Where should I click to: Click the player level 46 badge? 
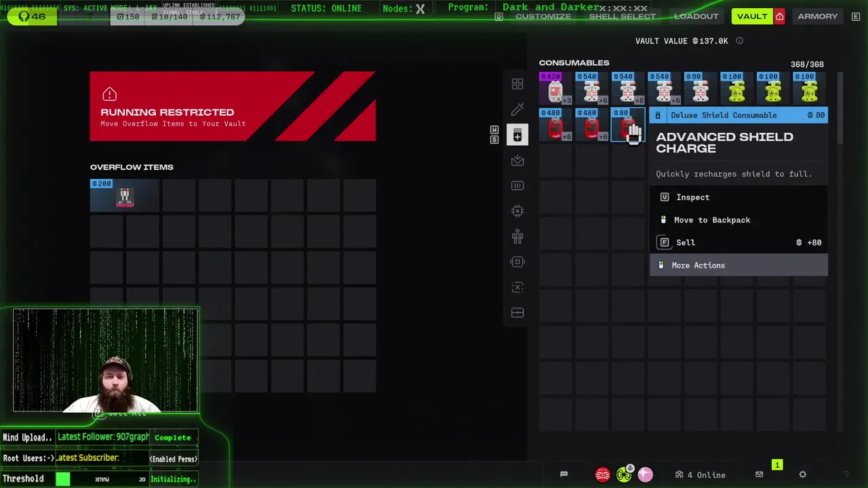point(32,16)
